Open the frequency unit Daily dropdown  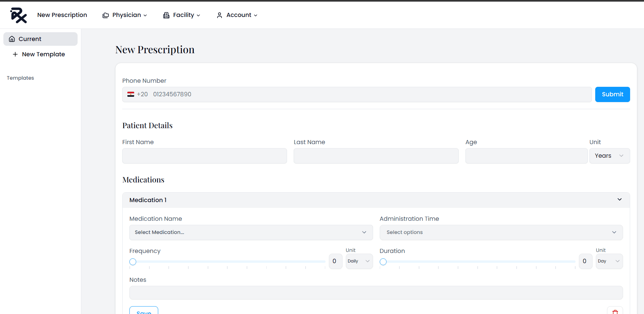(359, 261)
